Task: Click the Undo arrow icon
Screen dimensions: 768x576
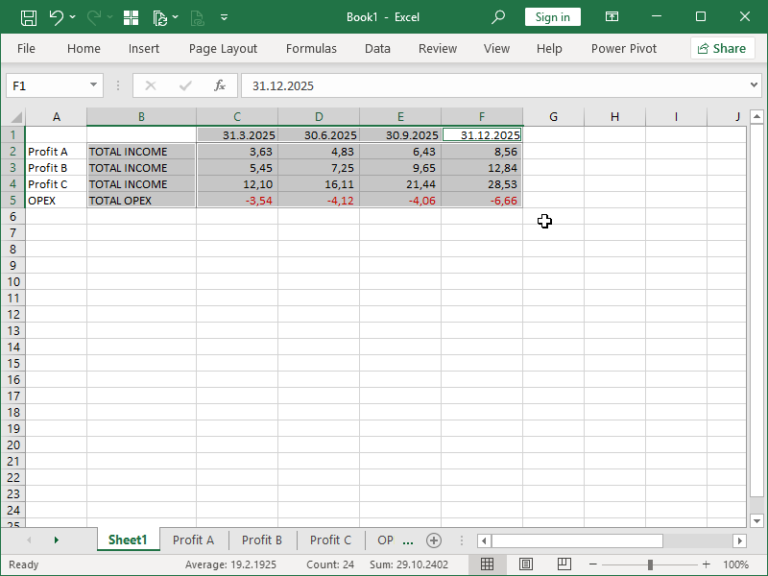Action: click(56, 17)
